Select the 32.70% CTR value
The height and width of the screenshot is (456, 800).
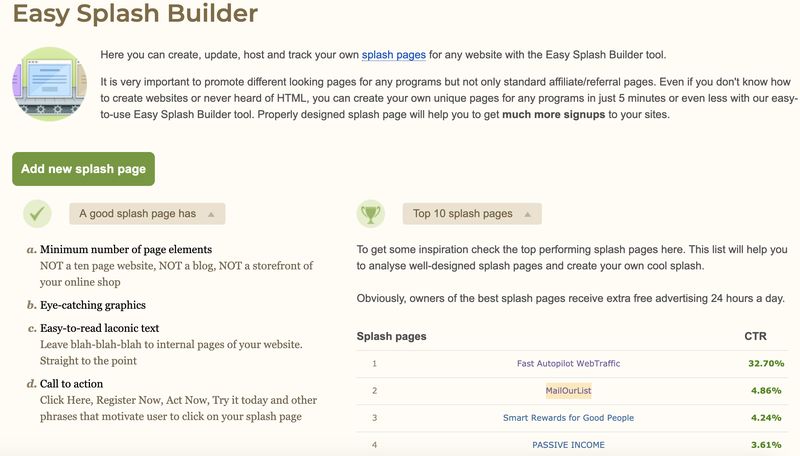click(763, 363)
